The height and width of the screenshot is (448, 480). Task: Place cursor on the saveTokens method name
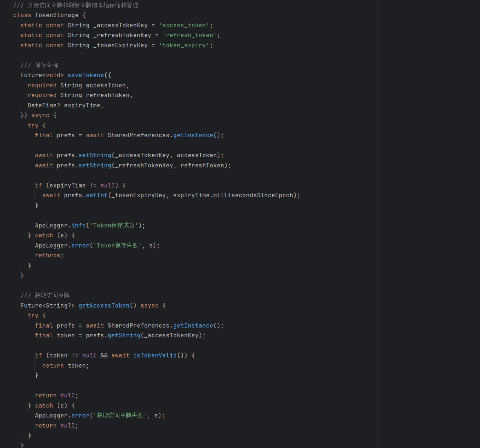click(86, 75)
